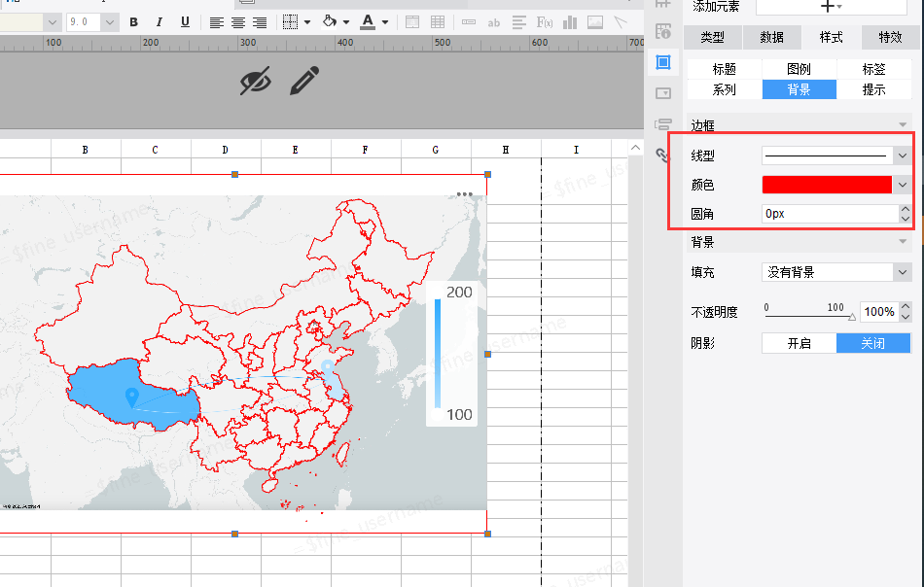Screen dimensions: 924x587
Task: Center-align text with the toolbar icon
Action: pos(238,21)
